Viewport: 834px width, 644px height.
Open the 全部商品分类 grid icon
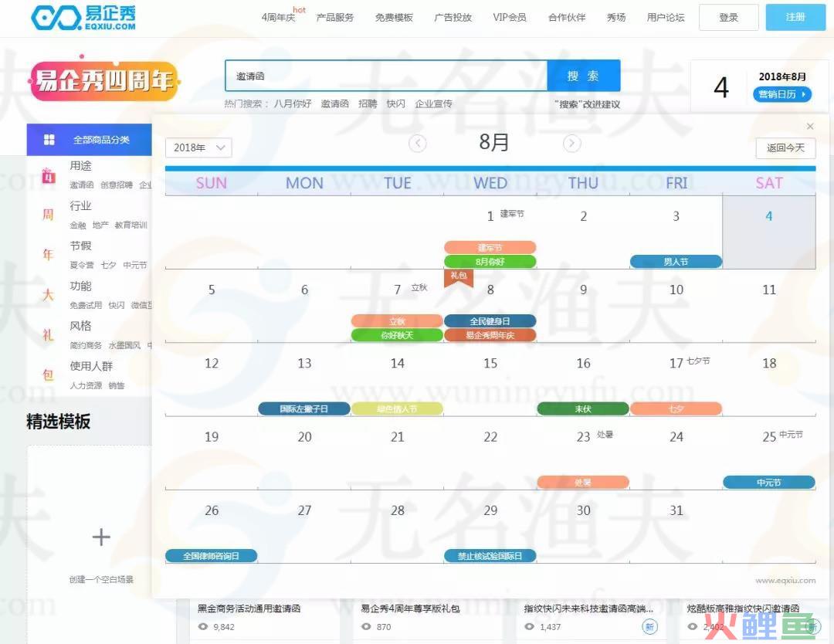tap(49, 139)
